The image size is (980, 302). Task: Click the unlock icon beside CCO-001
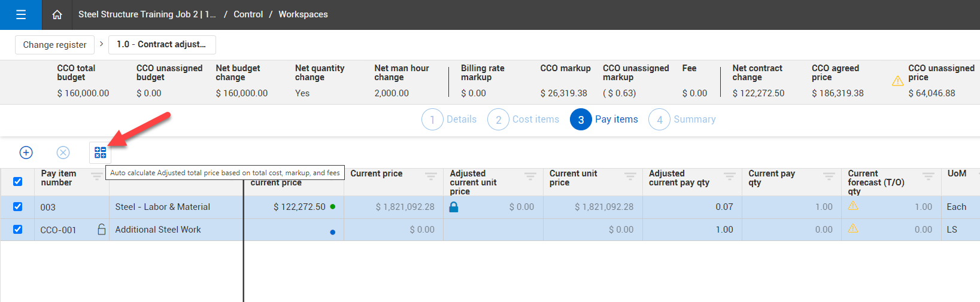coord(102,229)
